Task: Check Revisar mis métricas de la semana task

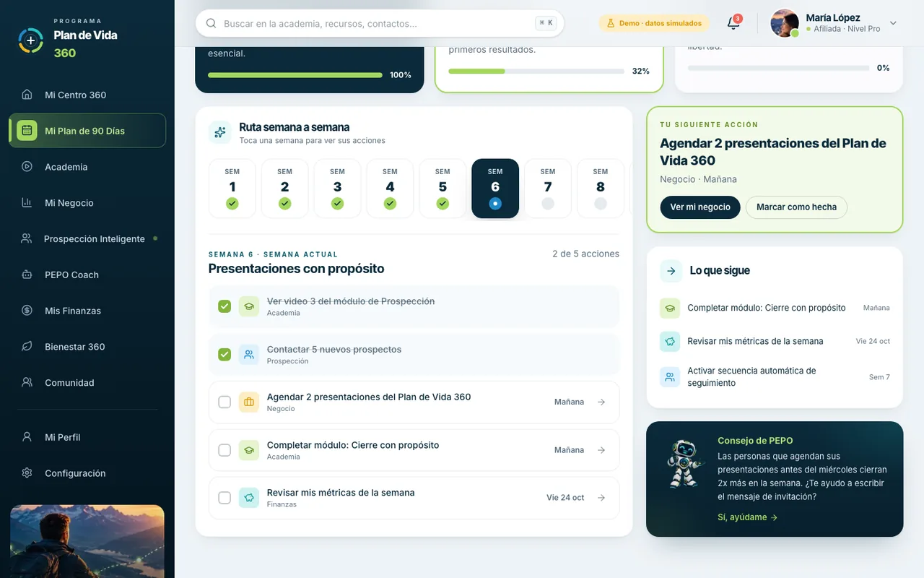Action: point(225,498)
